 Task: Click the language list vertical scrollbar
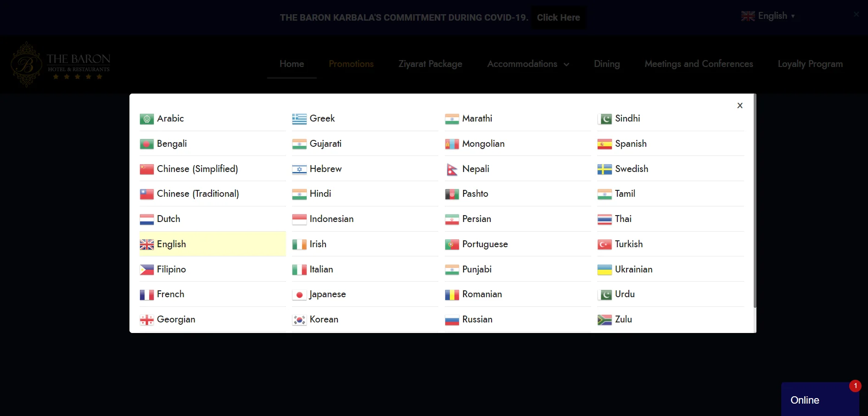click(x=754, y=202)
